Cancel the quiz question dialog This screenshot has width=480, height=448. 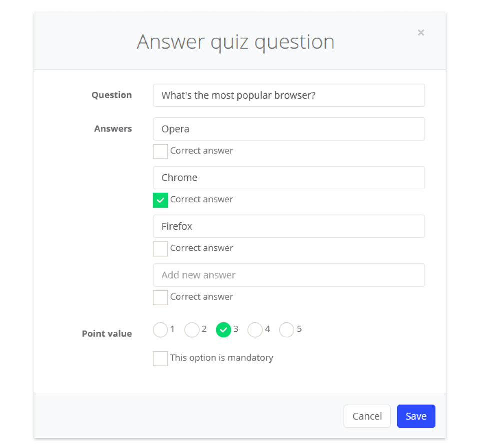367,416
